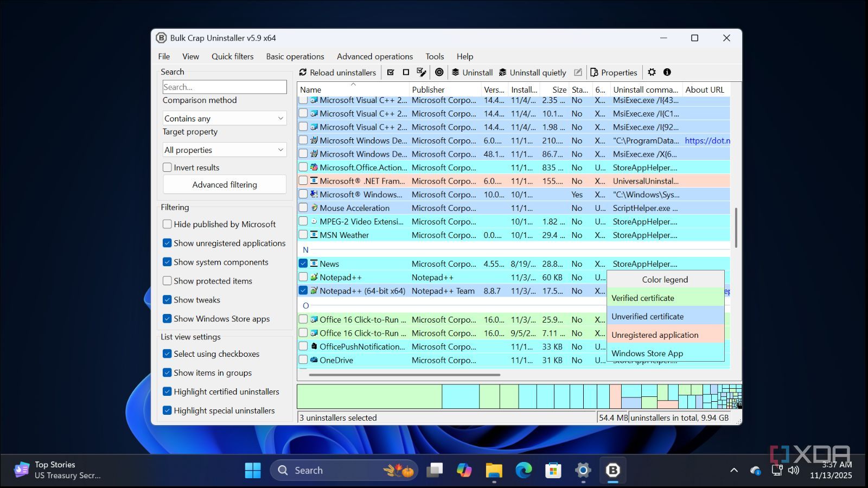This screenshot has height=488, width=868.
Task: Open the Help menu
Action: pyautogui.click(x=465, y=56)
